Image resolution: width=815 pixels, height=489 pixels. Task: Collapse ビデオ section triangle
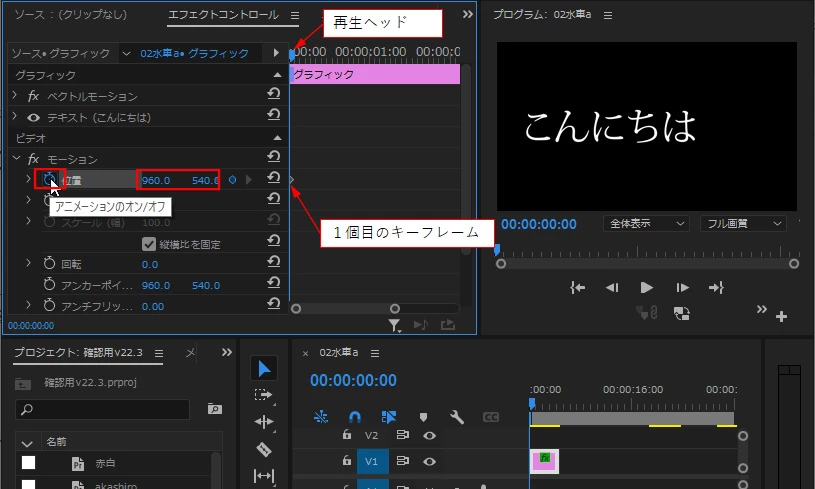click(x=278, y=138)
